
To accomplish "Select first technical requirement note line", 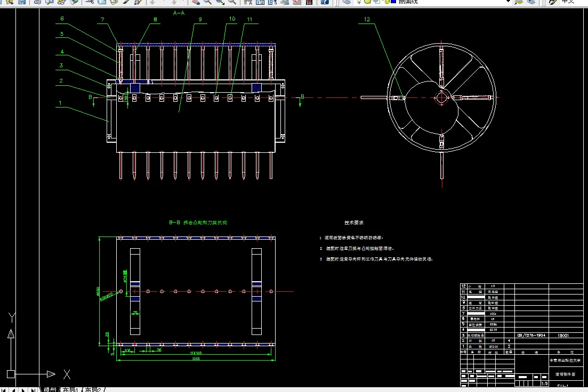I will point(351,238).
